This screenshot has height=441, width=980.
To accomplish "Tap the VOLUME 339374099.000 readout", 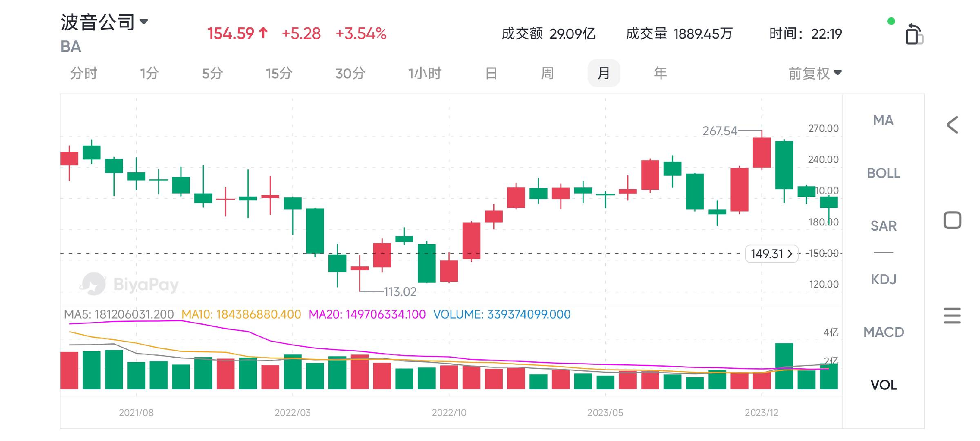I will [502, 314].
